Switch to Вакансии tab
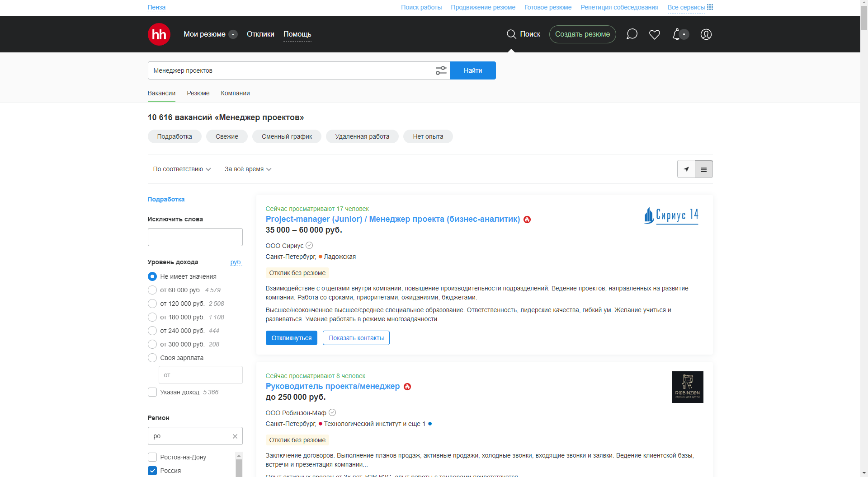Viewport: 868px width, 477px height. coord(161,93)
